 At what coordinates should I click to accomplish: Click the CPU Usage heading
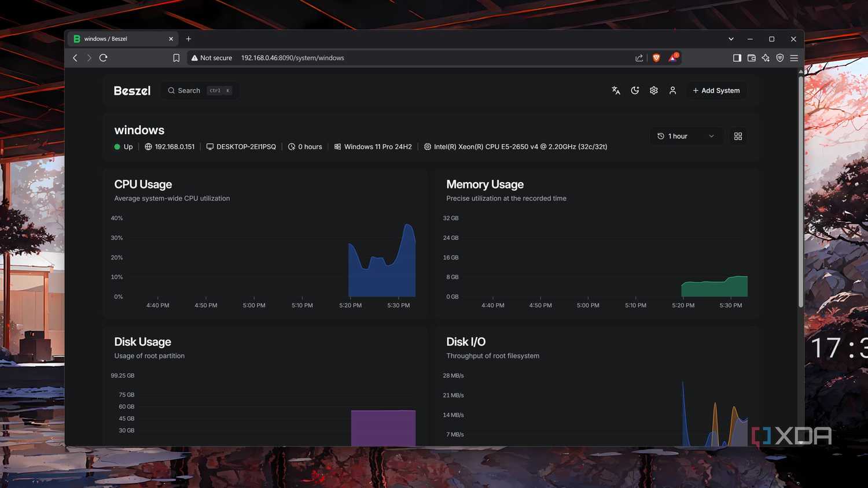(x=143, y=184)
